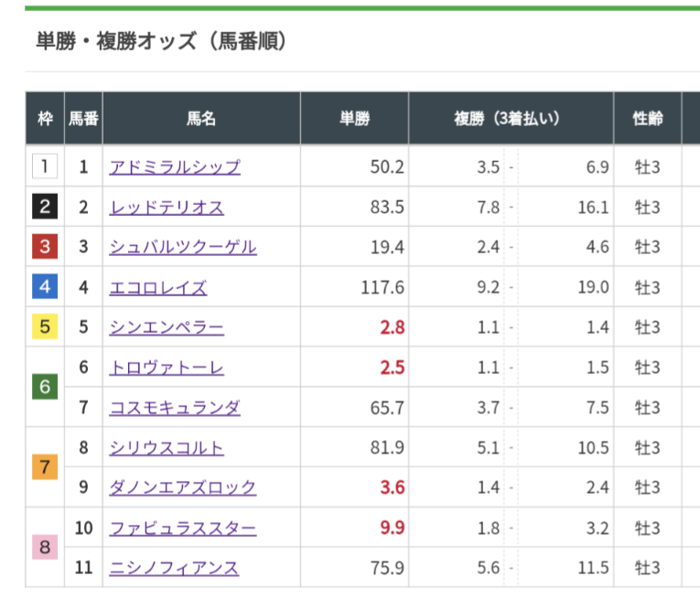Click the blue frame 4 badge
The image size is (700, 609).
coord(45,288)
